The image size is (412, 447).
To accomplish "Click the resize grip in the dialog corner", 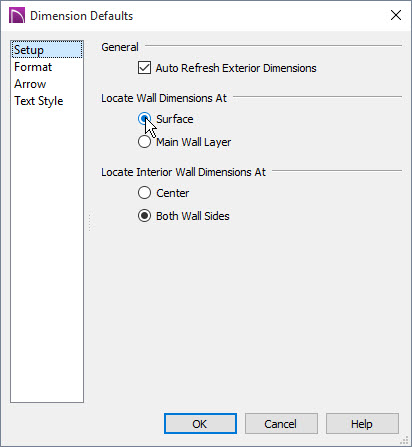I will (x=404, y=440).
